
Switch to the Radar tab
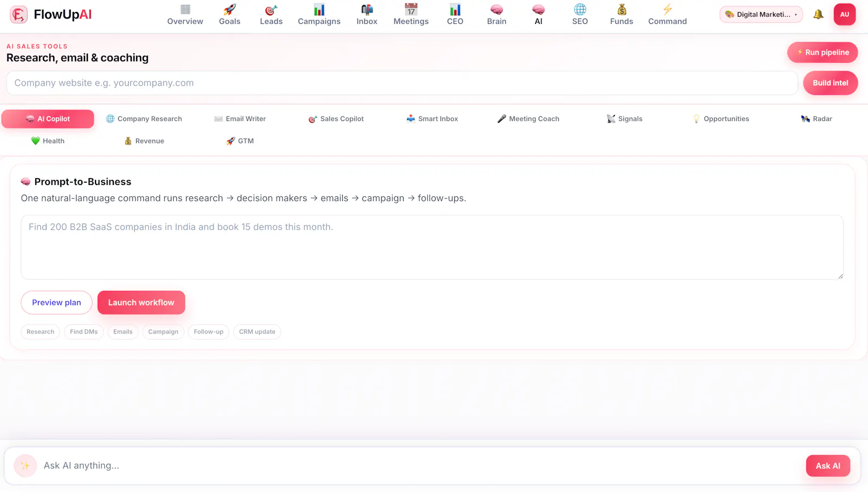pyautogui.click(x=816, y=119)
